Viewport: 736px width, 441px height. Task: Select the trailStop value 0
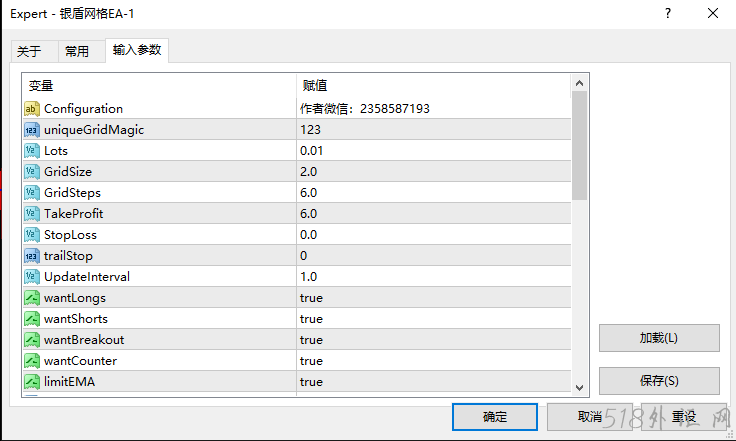pyautogui.click(x=434, y=256)
